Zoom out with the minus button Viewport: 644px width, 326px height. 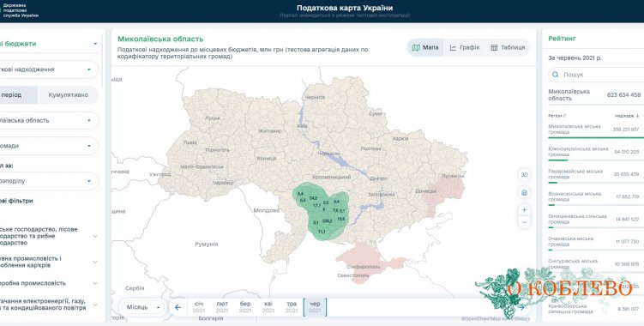click(524, 222)
